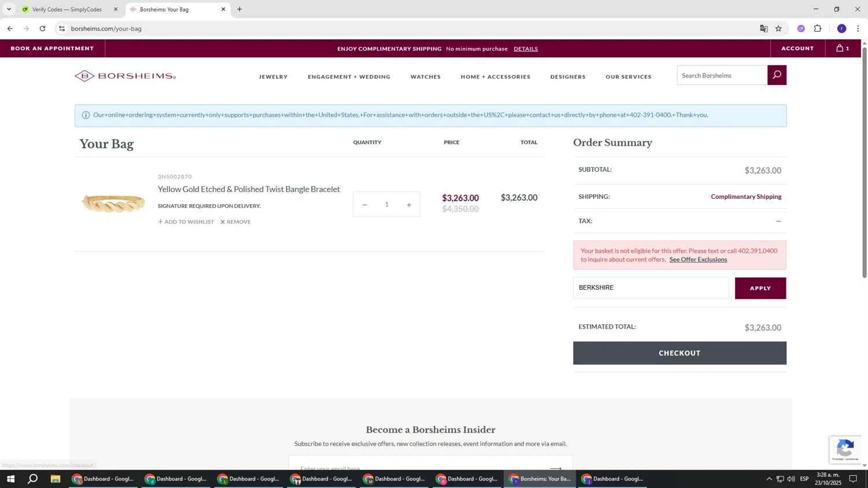The height and width of the screenshot is (488, 868).
Task: Click the crossed-out price $4,350.00
Action: pyautogui.click(x=460, y=209)
